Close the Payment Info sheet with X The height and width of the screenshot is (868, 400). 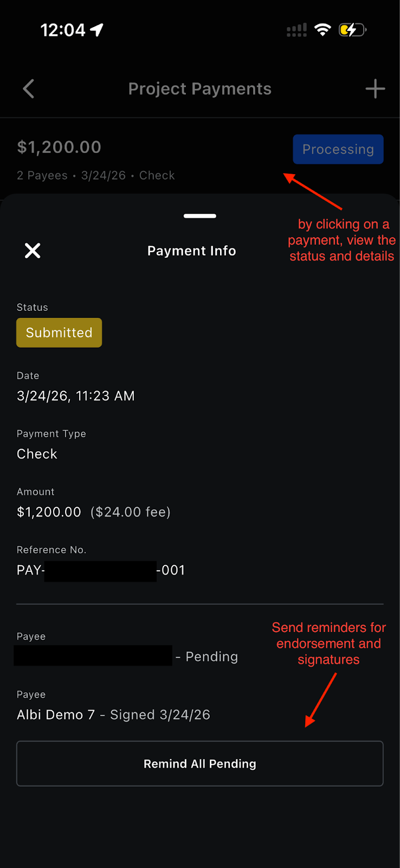click(x=33, y=251)
